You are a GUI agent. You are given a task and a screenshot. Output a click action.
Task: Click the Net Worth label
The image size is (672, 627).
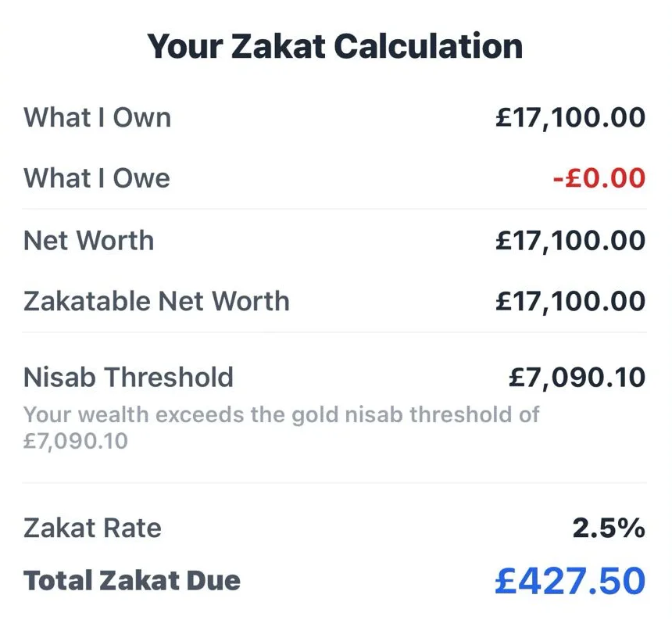(89, 240)
